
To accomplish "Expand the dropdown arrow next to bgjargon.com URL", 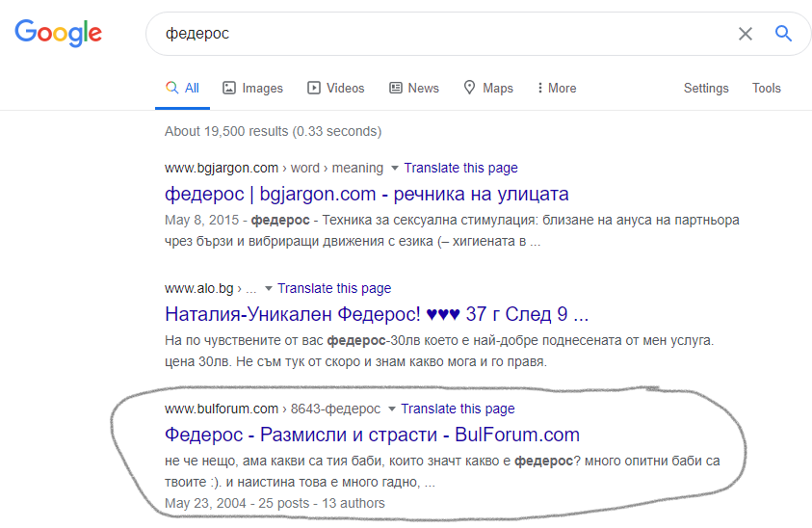I will [x=395, y=168].
